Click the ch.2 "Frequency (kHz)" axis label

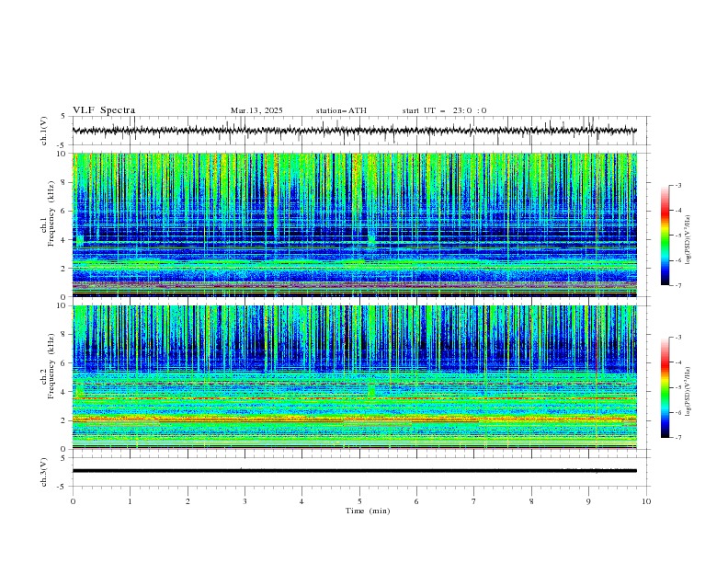pyautogui.click(x=51, y=366)
